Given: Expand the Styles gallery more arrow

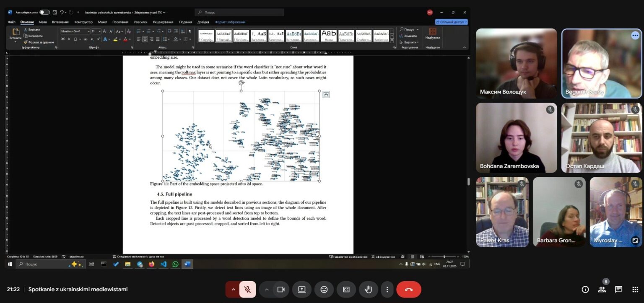Looking at the screenshot, I should tap(392, 40).
